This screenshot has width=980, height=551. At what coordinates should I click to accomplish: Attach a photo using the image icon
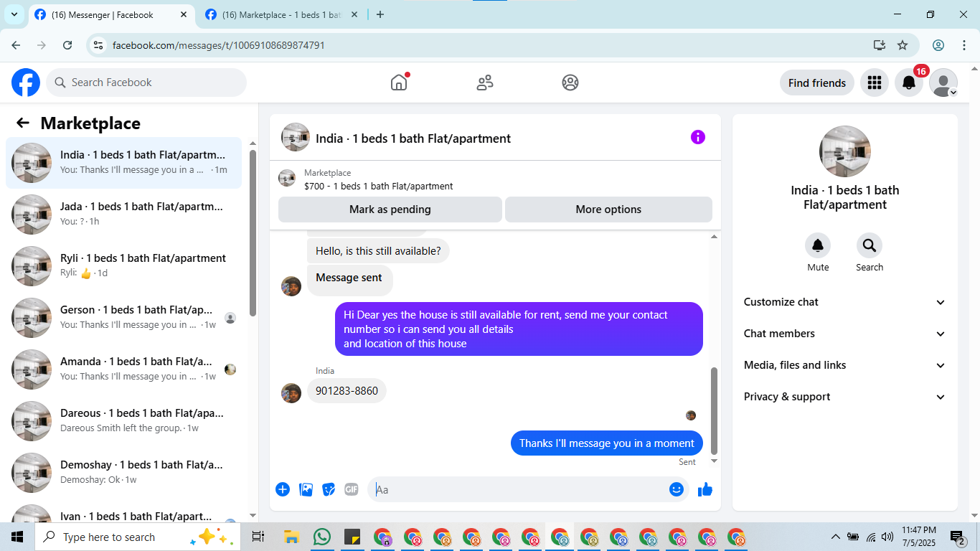[306, 489]
